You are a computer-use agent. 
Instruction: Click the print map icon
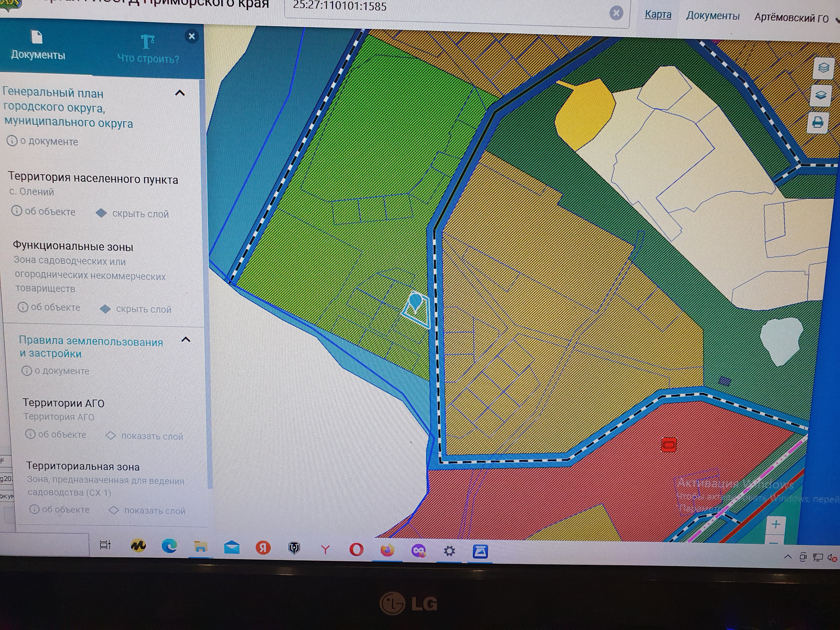click(817, 122)
